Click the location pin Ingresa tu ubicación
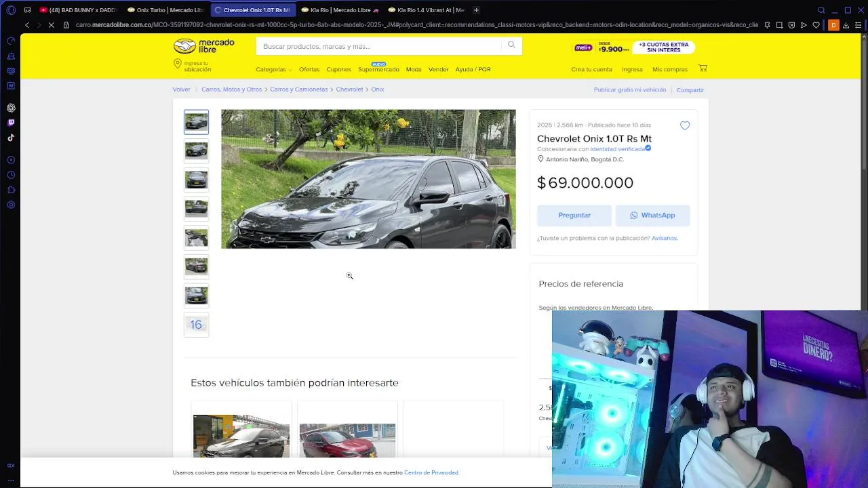 (x=193, y=66)
